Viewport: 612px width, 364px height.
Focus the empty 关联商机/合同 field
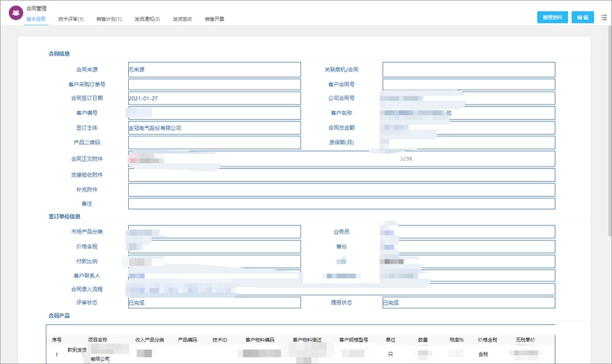[468, 69]
